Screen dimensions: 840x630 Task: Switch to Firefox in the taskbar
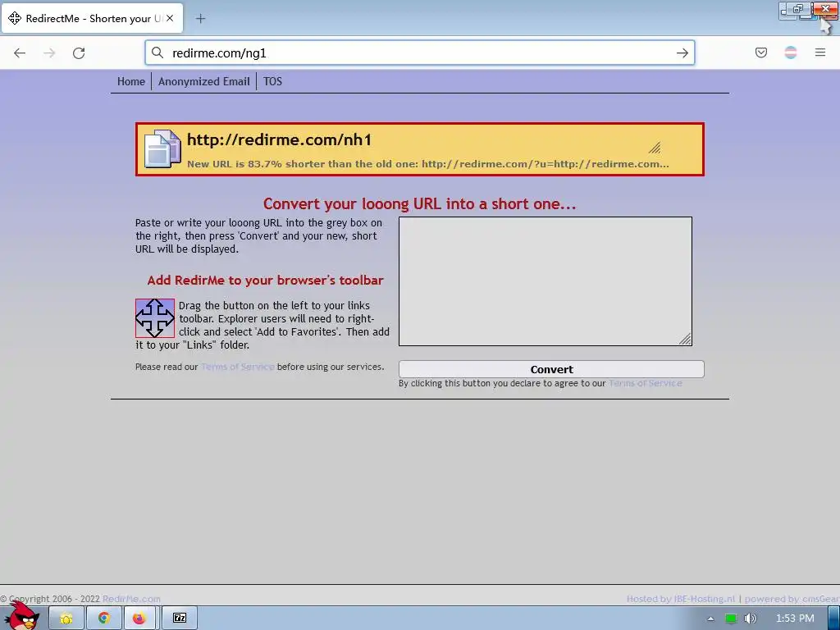[x=139, y=619]
